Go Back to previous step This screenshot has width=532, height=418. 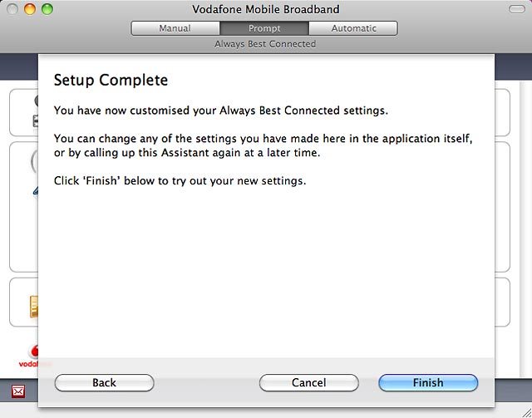pos(104,383)
